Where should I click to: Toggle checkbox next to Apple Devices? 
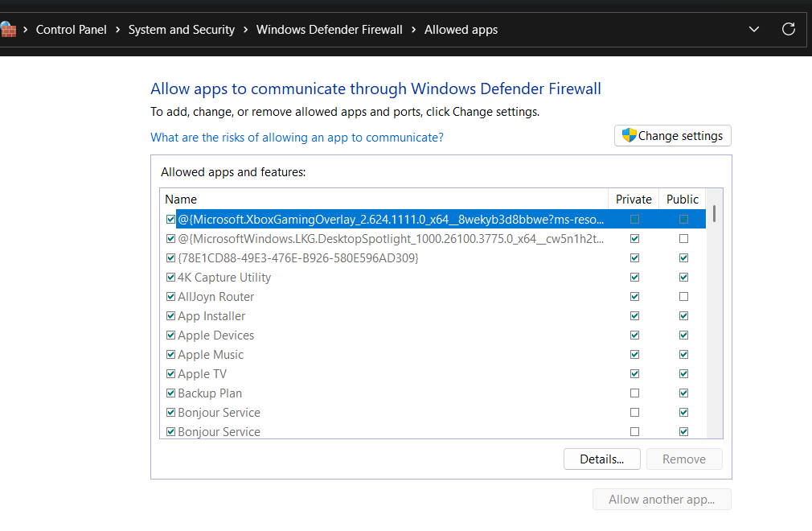[170, 335]
